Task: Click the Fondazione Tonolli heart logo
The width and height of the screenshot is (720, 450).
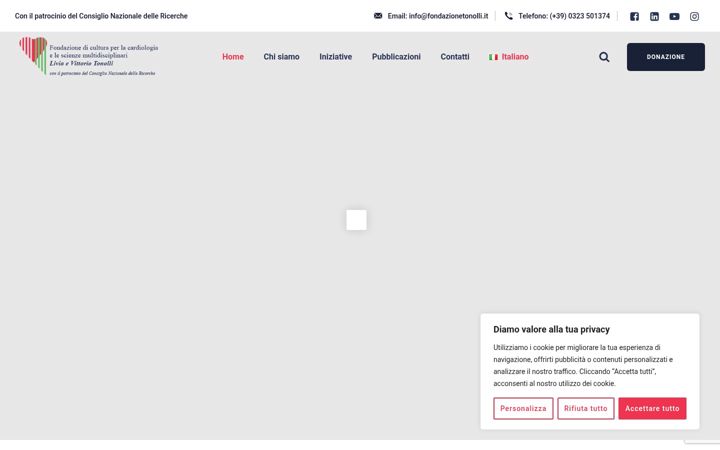Action: 89,56
